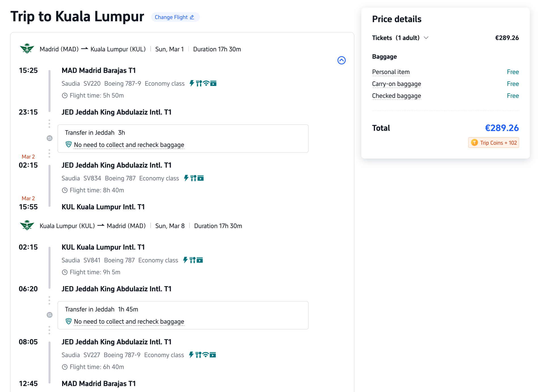Click the power outlet icon on SV220
Screen dimensions: 544x392
pos(192,83)
